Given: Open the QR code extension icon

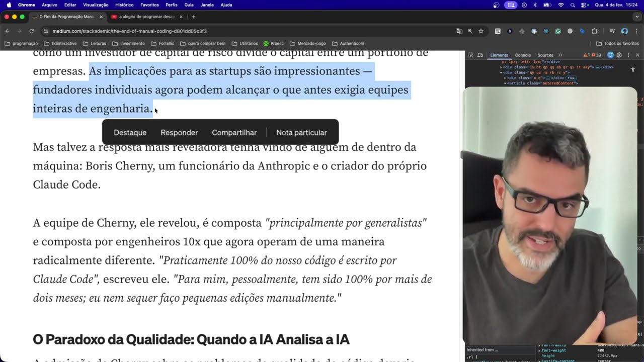Looking at the screenshot, I should [x=498, y=31].
